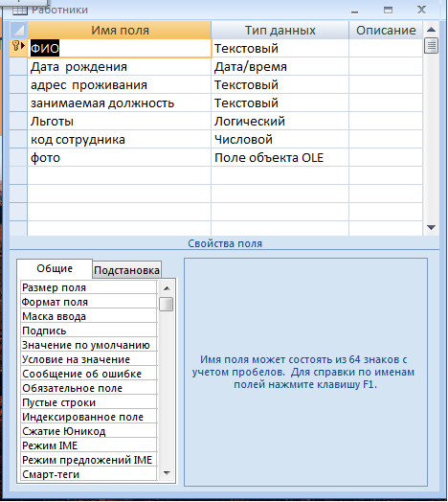The height and width of the screenshot is (502, 448).
Task: Open the Общие tab
Action: click(x=55, y=268)
